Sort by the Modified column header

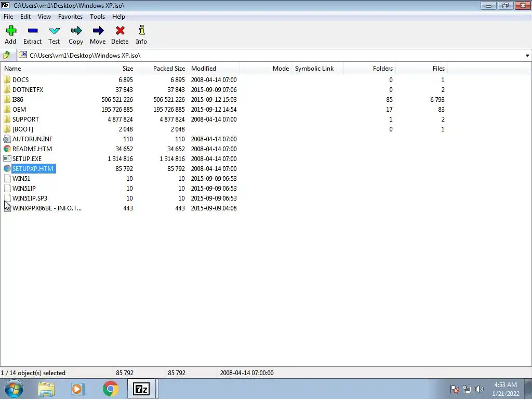[x=214, y=68]
